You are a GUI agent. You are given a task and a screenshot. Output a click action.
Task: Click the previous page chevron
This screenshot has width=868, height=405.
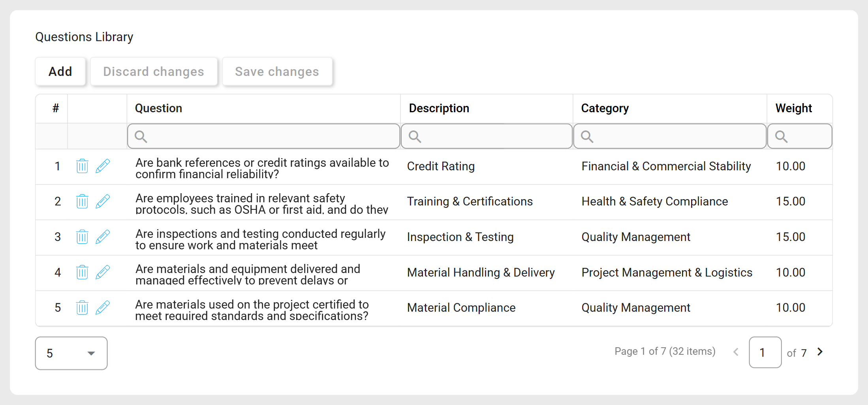[x=736, y=352]
